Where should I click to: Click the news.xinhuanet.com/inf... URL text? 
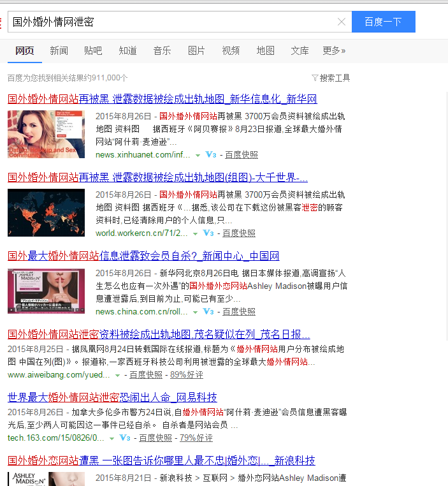click(143, 154)
